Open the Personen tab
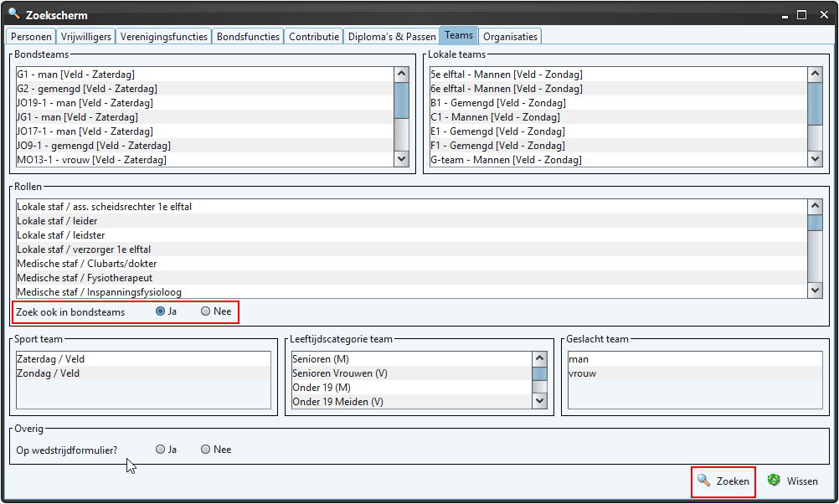Viewport: 839px width, 504px height. 31,37
